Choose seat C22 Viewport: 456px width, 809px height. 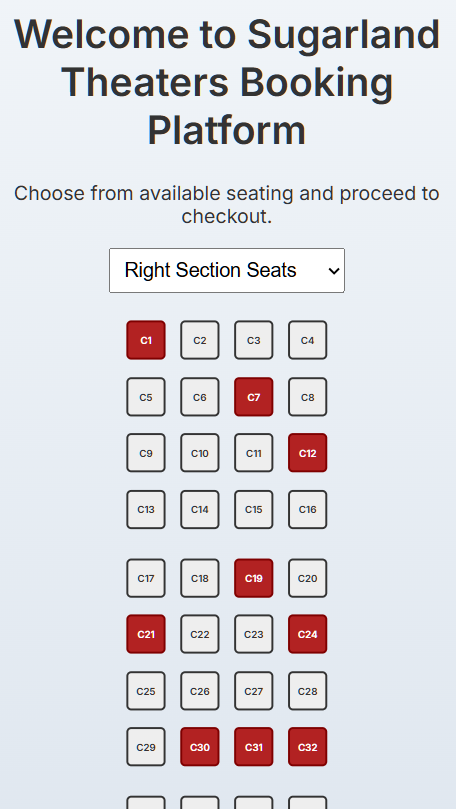point(200,634)
